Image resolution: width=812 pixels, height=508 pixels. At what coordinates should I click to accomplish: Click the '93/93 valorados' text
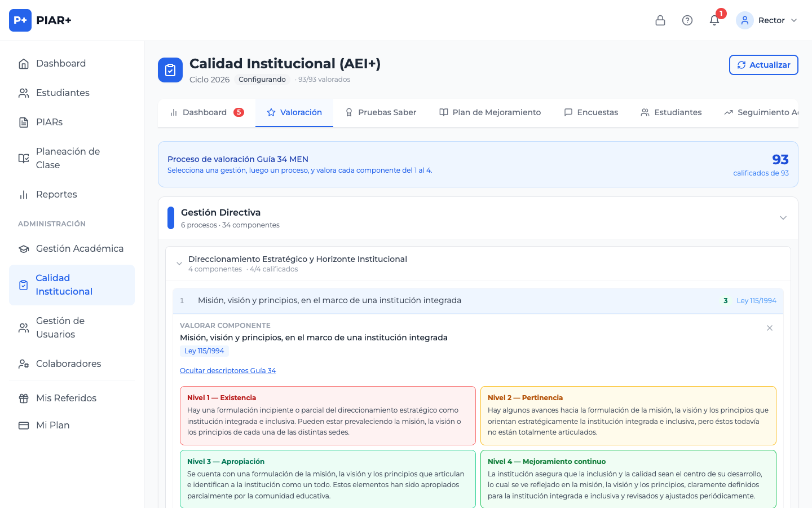pyautogui.click(x=324, y=80)
